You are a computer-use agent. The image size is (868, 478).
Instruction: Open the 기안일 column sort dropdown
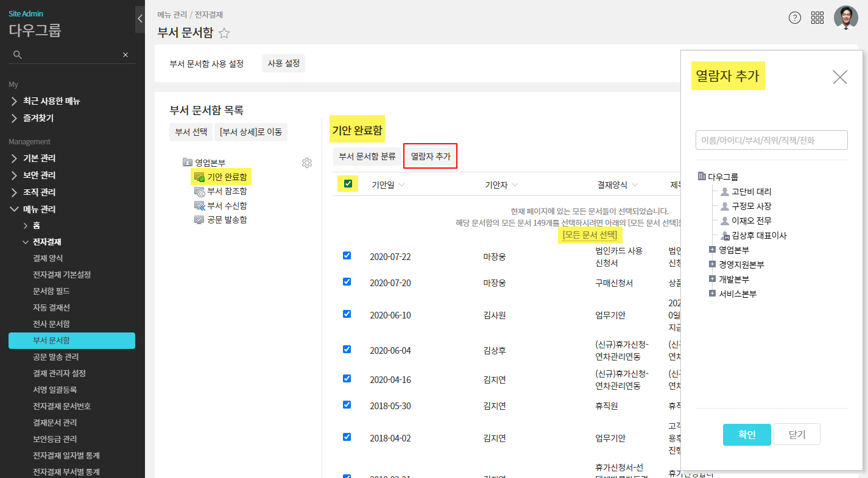(401, 185)
